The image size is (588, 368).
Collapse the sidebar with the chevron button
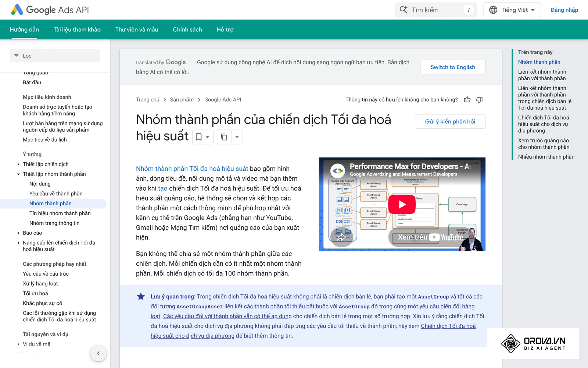[98, 353]
